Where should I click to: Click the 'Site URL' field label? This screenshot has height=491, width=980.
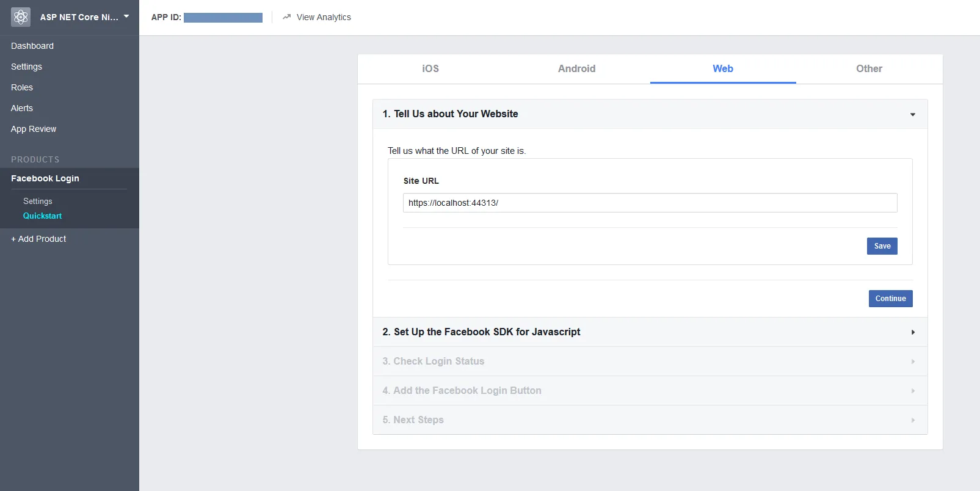tap(421, 181)
